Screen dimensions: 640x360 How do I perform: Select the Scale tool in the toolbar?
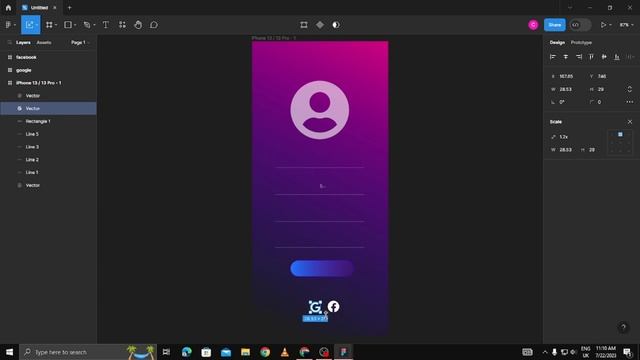(x=29, y=25)
